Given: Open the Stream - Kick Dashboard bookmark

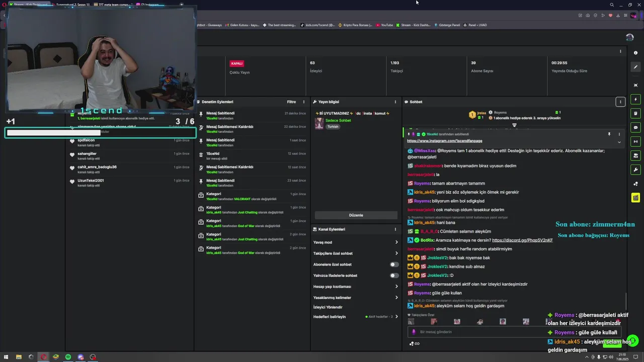Looking at the screenshot, I should (x=413, y=25).
